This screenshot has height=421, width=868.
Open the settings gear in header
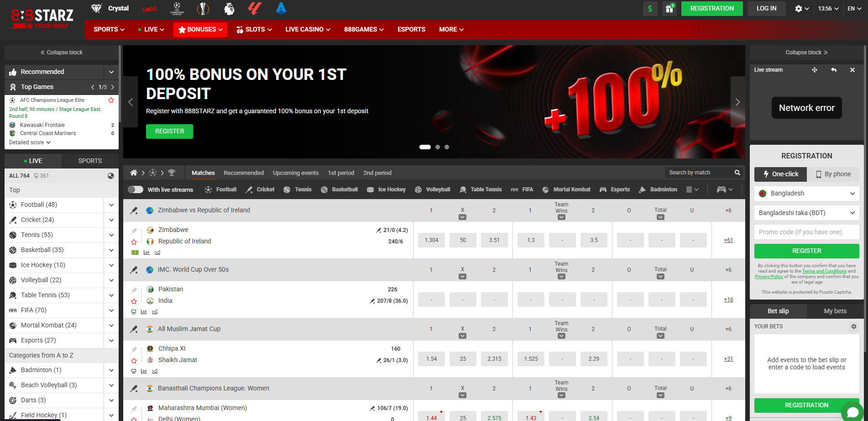(x=801, y=9)
